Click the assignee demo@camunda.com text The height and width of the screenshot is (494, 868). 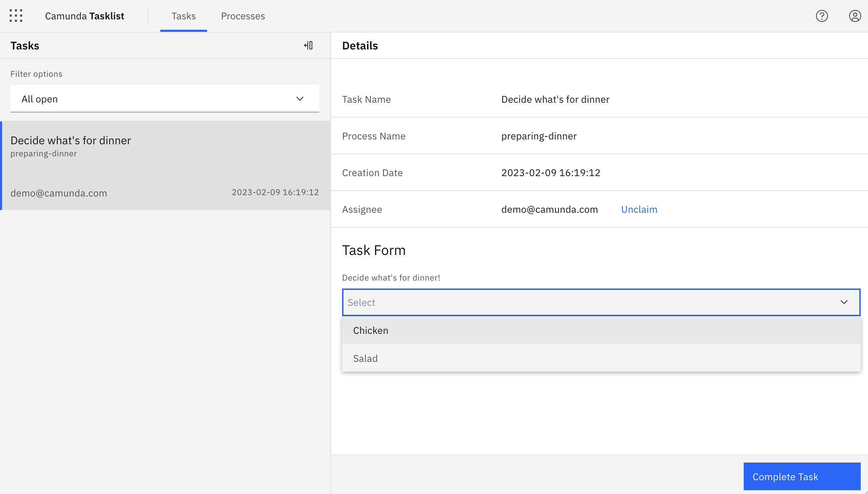[549, 209]
